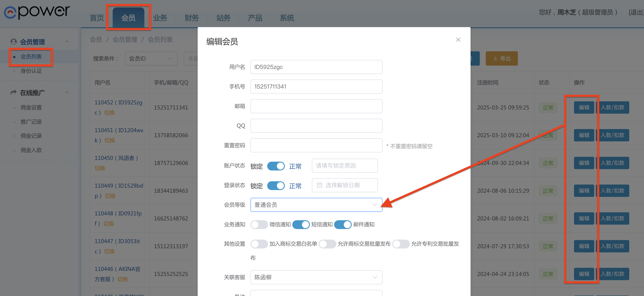644x296 pixels.
Task: Enable 允许商标交易批量发布 switch
Action: tap(327, 244)
